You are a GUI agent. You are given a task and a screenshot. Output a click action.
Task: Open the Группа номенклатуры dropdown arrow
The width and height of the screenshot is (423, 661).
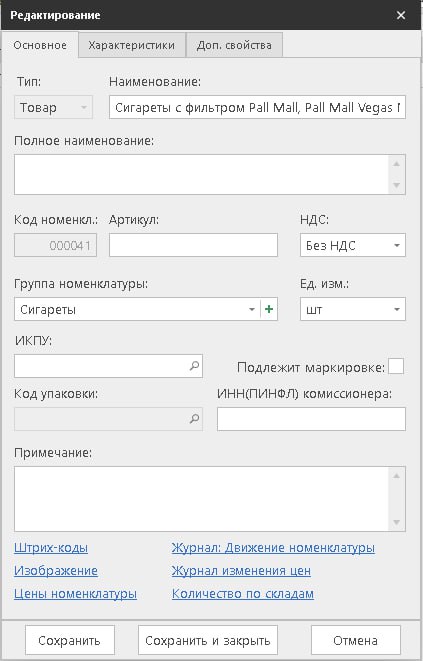(x=252, y=309)
